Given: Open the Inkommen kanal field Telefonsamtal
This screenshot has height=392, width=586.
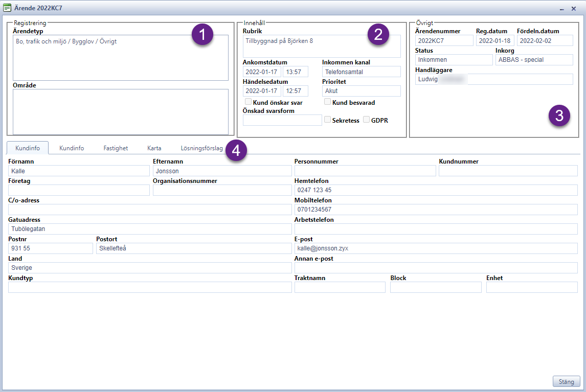Looking at the screenshot, I should pos(362,72).
